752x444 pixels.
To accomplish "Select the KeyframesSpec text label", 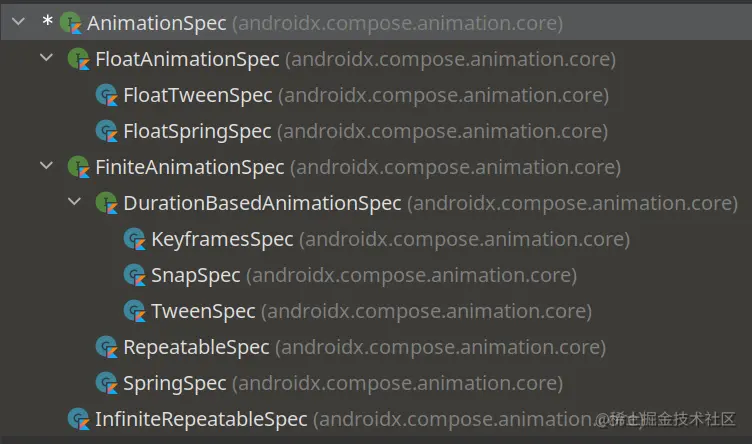I will (222, 239).
